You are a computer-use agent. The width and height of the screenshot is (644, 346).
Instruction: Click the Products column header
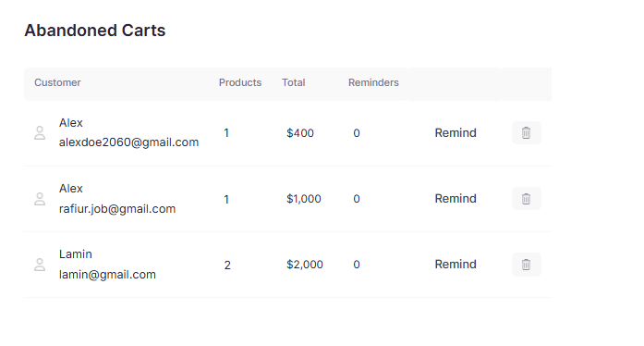[x=240, y=82]
